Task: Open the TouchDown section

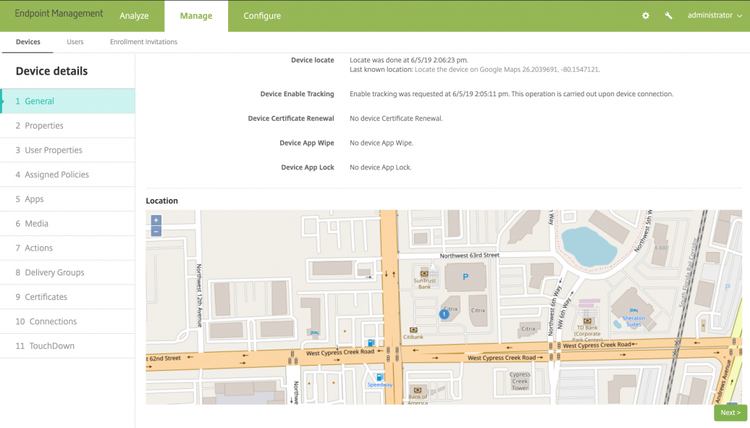Action: [67, 346]
